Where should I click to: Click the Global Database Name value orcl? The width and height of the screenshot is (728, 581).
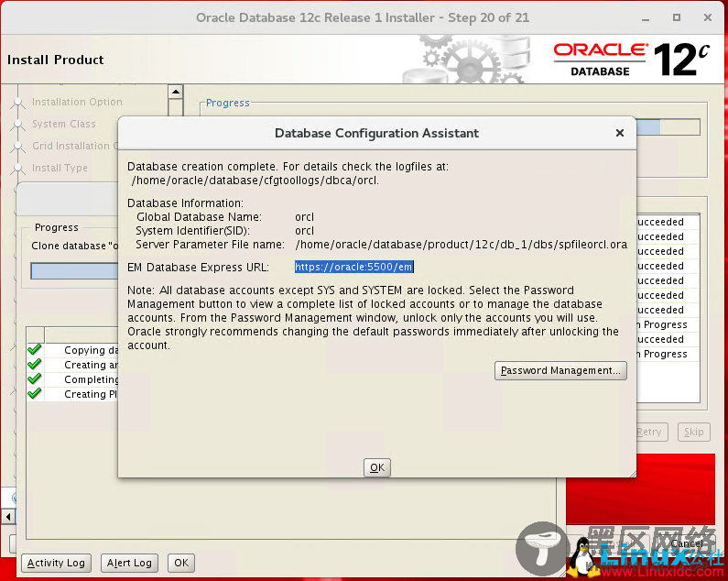click(305, 217)
